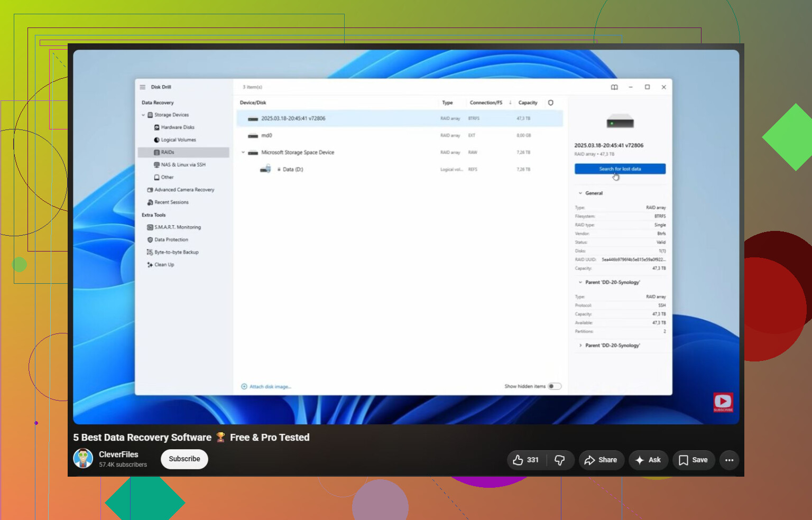Open Advanced Camera Recovery
Screen dimensions: 812x520
point(184,190)
